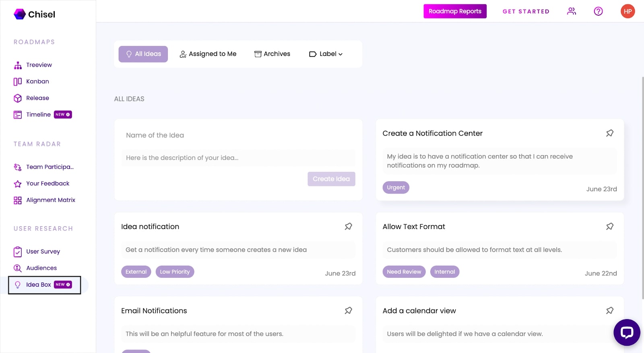
Task: Pin the Create a Notification Center idea
Action: 610,133
